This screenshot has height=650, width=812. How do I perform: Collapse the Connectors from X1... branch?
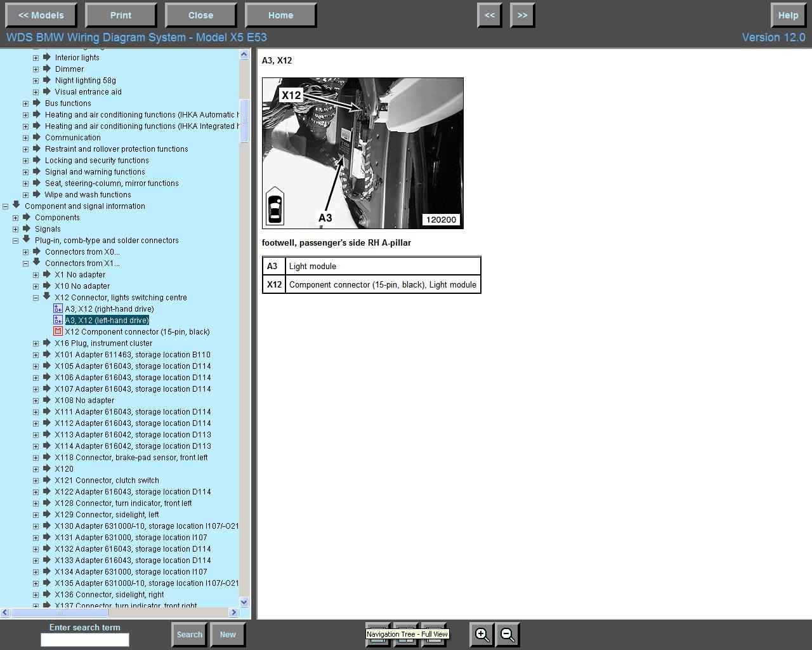click(x=26, y=263)
